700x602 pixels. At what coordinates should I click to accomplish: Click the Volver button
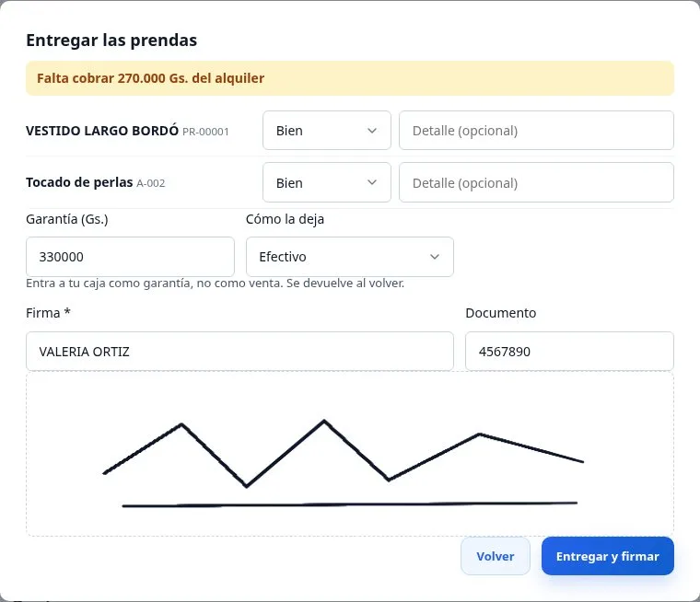coord(496,556)
